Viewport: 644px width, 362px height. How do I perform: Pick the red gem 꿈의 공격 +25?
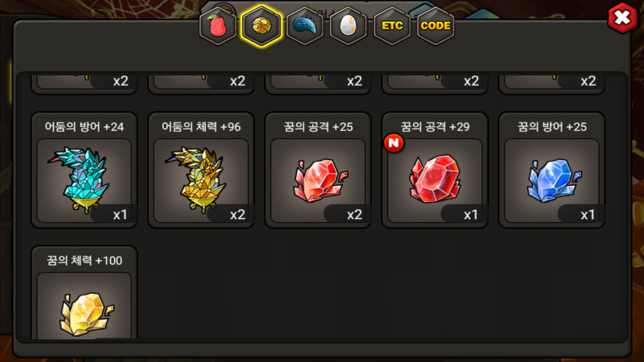coord(318,170)
